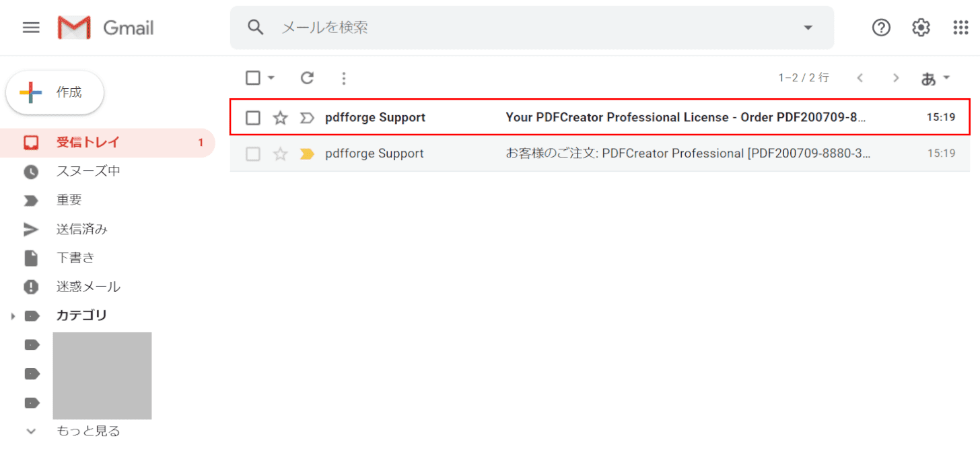Click the カテゴリ label
Screen dimensions: 980x457
(81, 316)
